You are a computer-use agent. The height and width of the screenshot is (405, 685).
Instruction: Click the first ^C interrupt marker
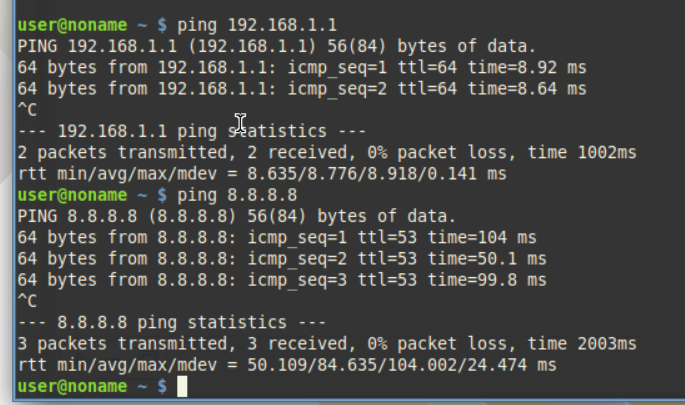(x=28, y=109)
